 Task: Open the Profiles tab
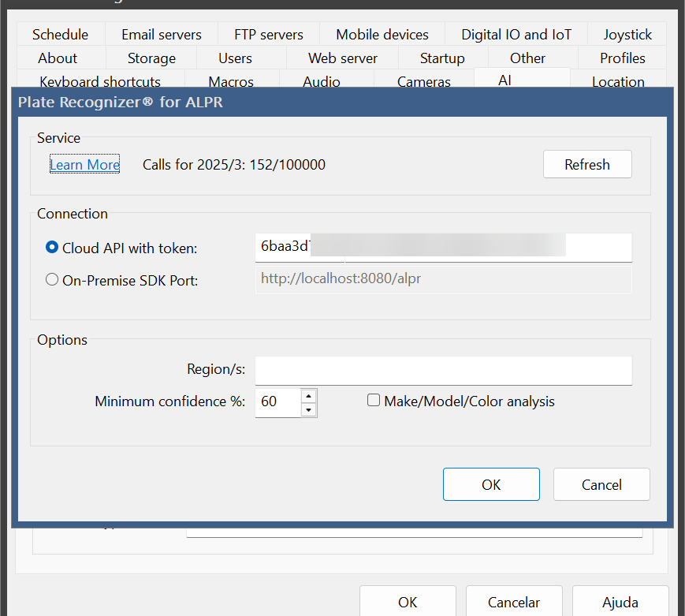(622, 58)
